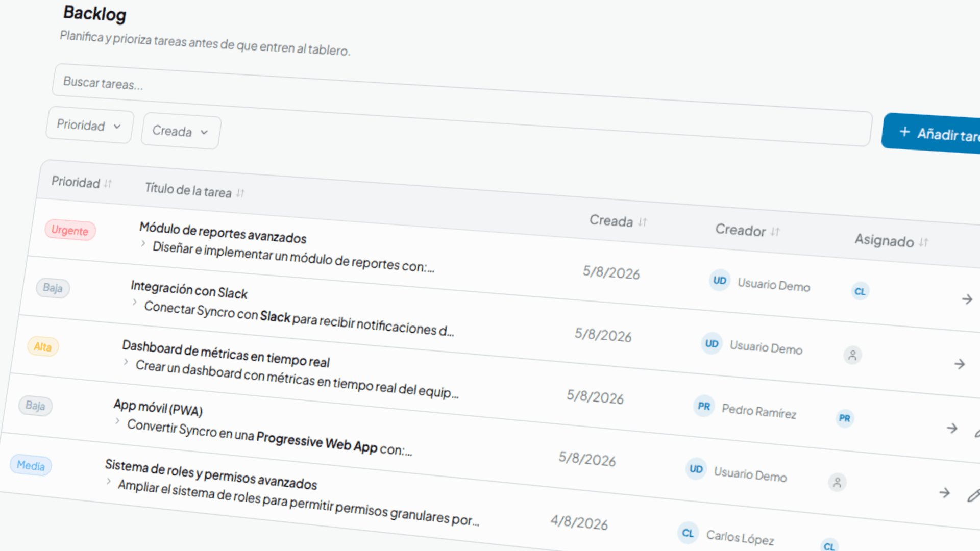The width and height of the screenshot is (980, 551).
Task: Open task Módulo de reportes avanzados
Action: point(223,233)
